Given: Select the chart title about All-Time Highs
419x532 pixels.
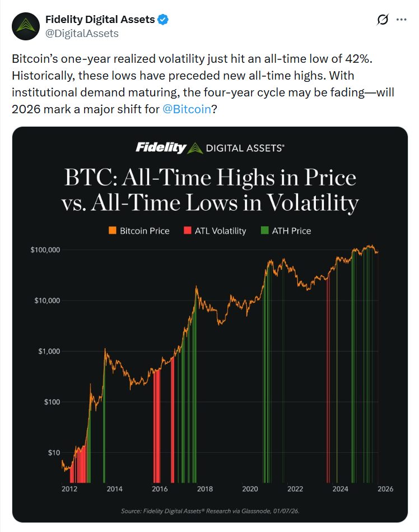Looking at the screenshot, I should [x=210, y=190].
